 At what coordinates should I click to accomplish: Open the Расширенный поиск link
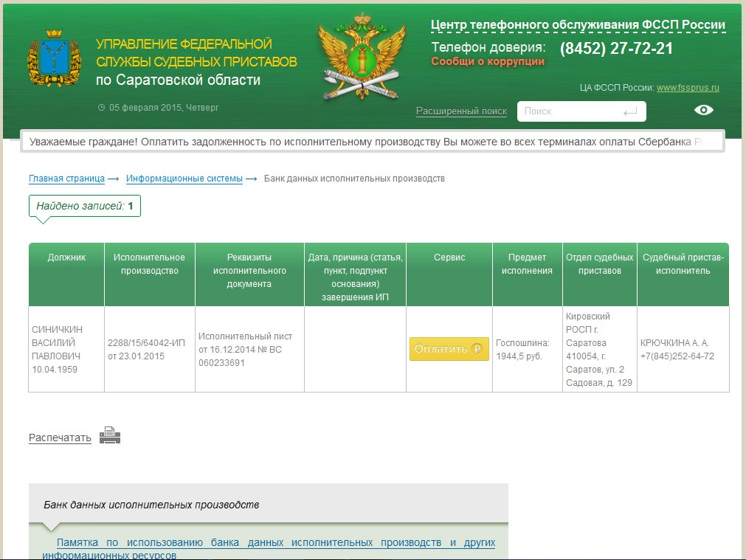pos(461,111)
